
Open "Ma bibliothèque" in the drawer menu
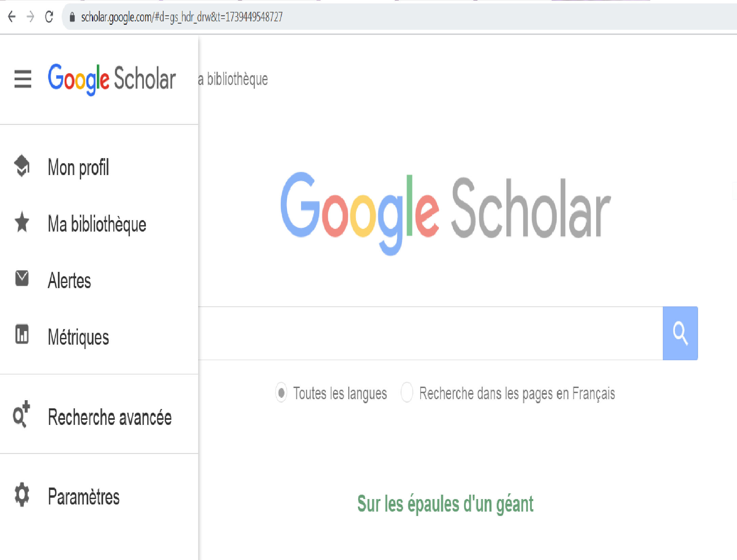[x=97, y=224]
